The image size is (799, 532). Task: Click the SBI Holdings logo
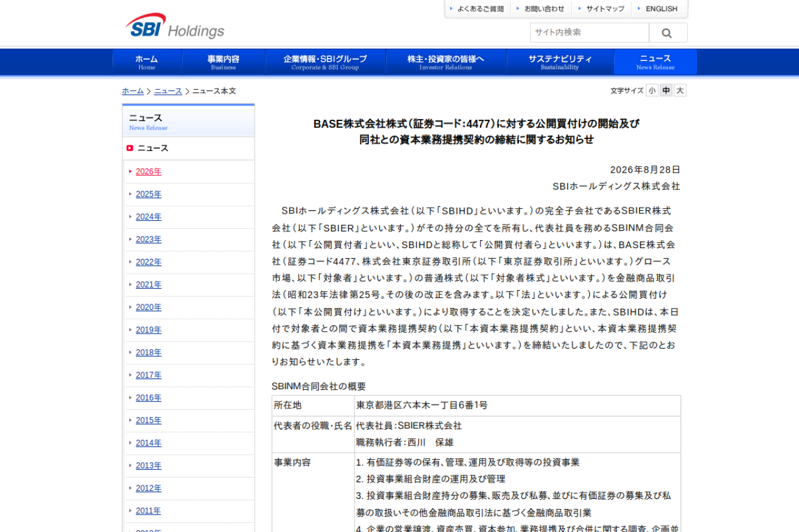click(x=175, y=26)
